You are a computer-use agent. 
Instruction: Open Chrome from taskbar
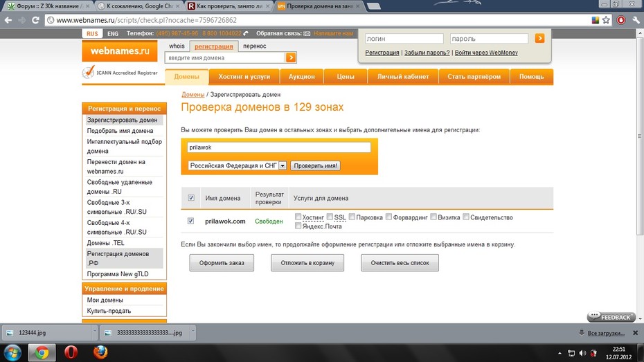tap(42, 352)
